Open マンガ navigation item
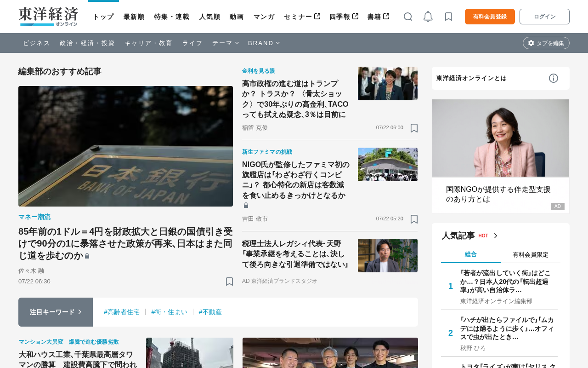588x368 pixels. [x=264, y=17]
